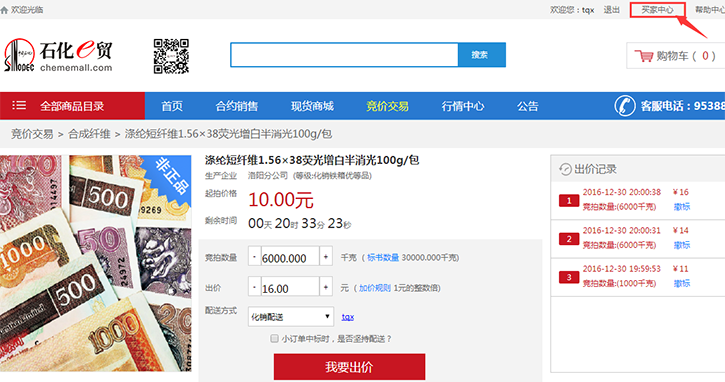The height and width of the screenshot is (382, 725).
Task: Click the tqx delivery address link
Action: click(348, 317)
